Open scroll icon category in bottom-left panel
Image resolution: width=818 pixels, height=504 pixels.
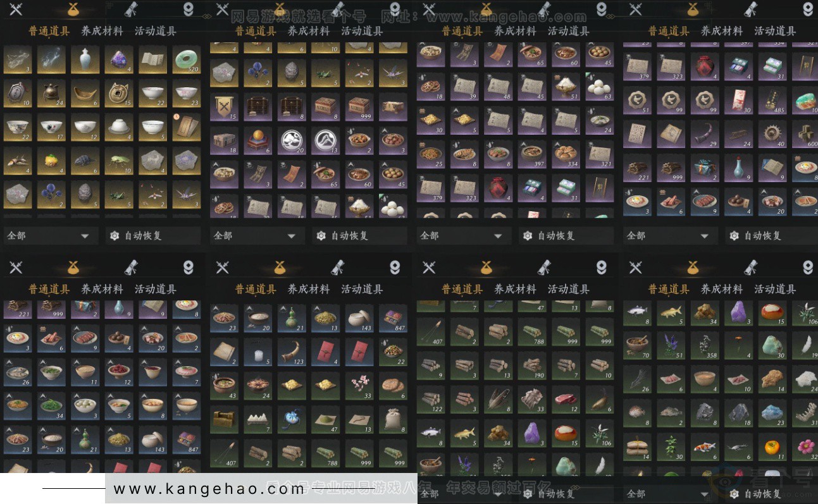point(132,267)
